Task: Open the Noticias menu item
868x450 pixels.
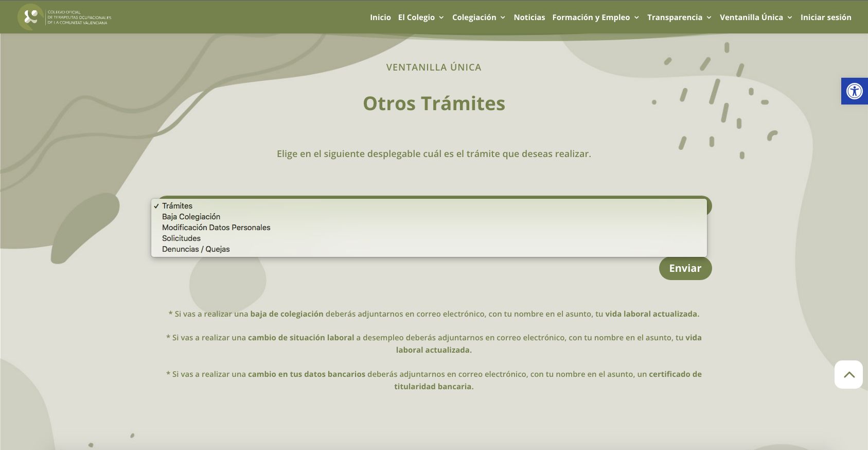Action: (529, 17)
